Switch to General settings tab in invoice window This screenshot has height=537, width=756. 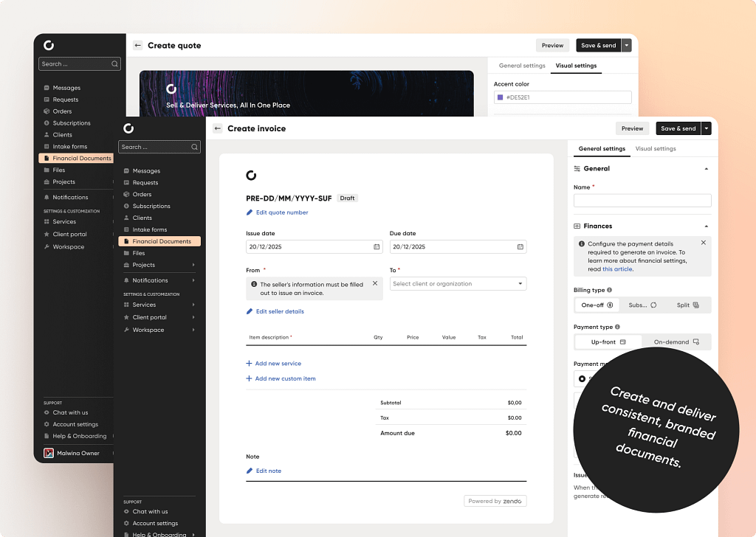pos(602,149)
